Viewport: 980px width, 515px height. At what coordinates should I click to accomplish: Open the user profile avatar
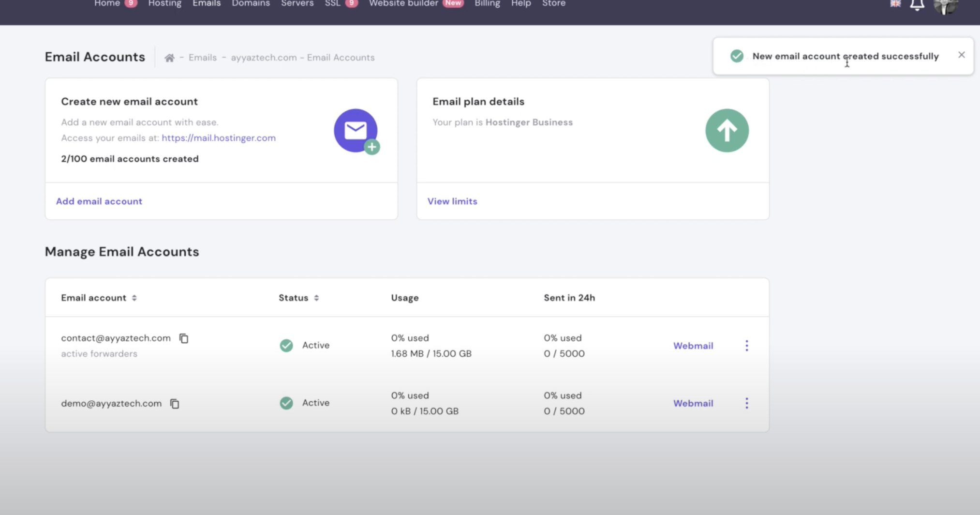coord(946,6)
